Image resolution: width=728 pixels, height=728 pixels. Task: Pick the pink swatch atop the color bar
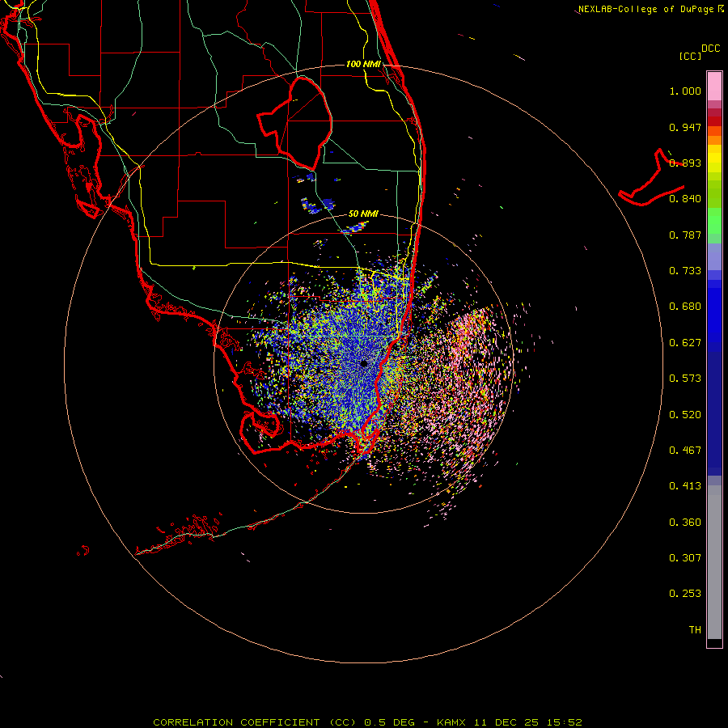[714, 87]
